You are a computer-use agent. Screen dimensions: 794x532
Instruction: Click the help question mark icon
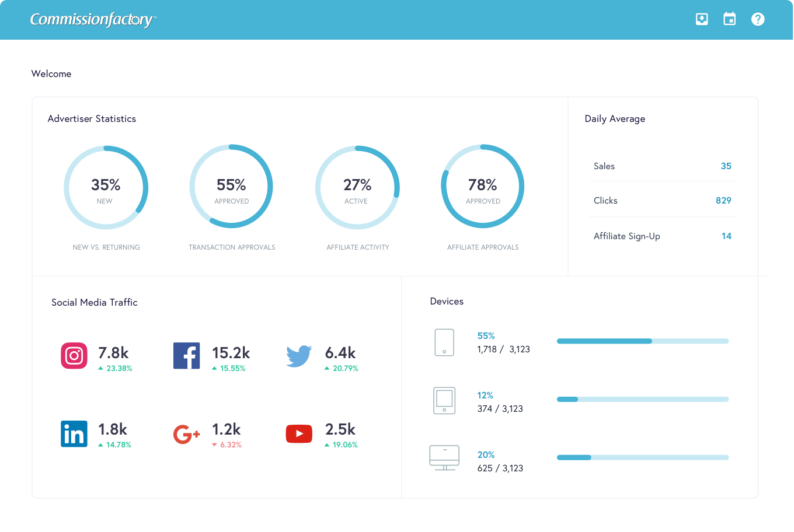[x=758, y=19]
